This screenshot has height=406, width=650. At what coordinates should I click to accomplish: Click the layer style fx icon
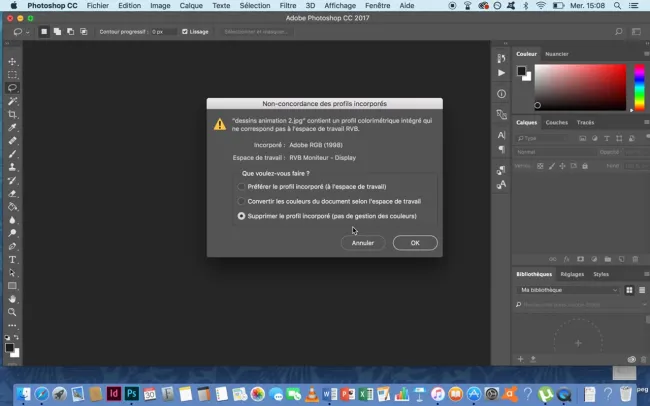[x=567, y=259]
